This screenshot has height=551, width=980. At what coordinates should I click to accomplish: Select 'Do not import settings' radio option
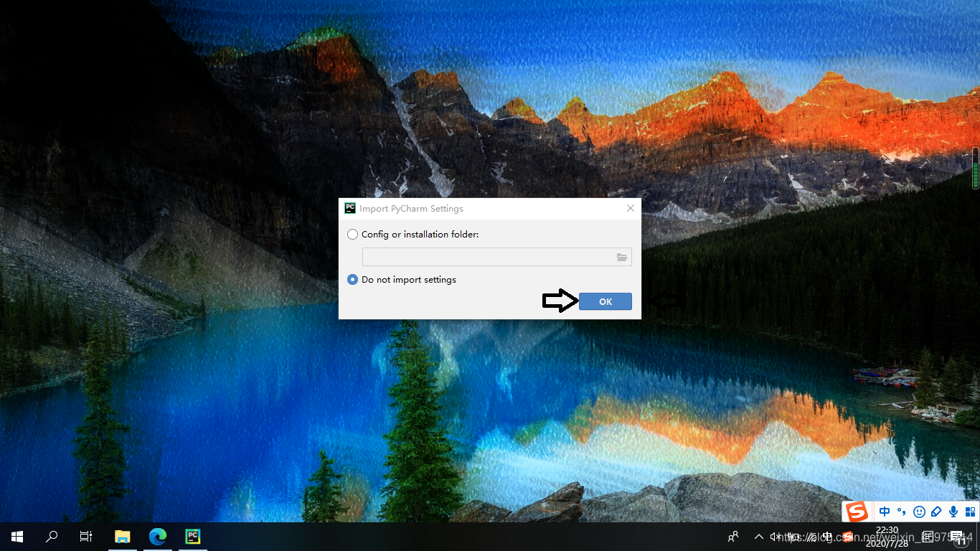pos(352,280)
